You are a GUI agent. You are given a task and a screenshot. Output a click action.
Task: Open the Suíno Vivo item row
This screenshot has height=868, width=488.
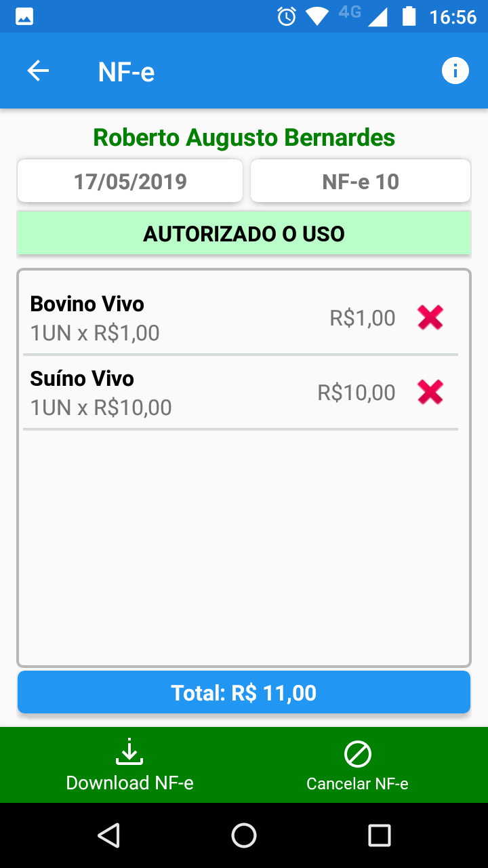169,392
